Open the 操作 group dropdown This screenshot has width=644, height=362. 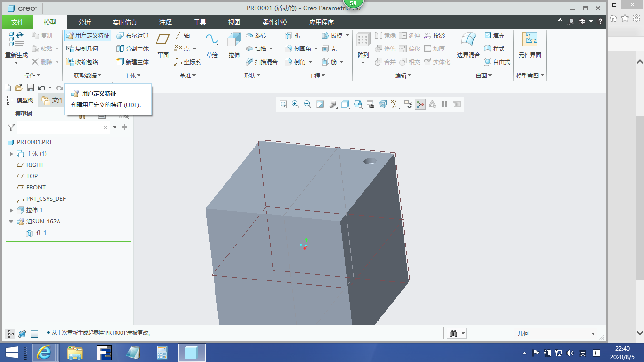point(32,75)
